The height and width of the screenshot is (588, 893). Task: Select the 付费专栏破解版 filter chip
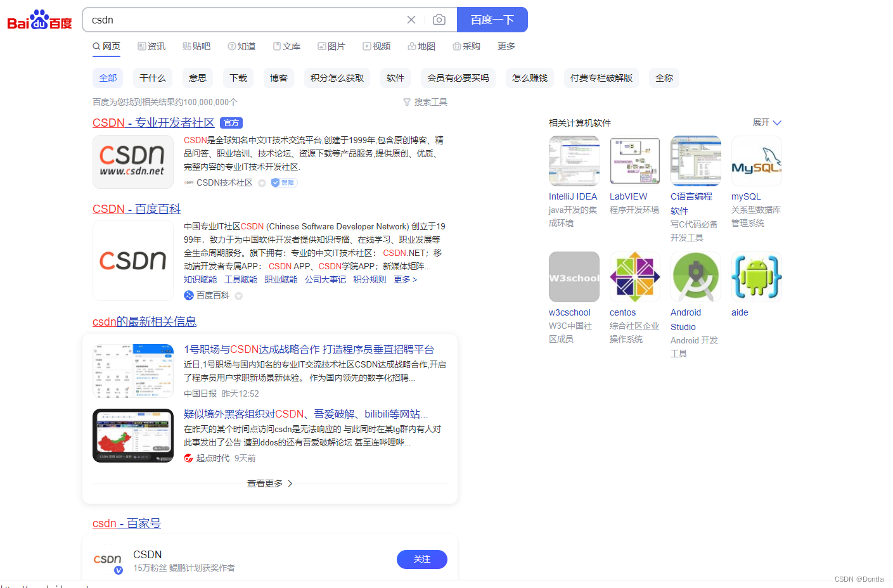pos(601,78)
